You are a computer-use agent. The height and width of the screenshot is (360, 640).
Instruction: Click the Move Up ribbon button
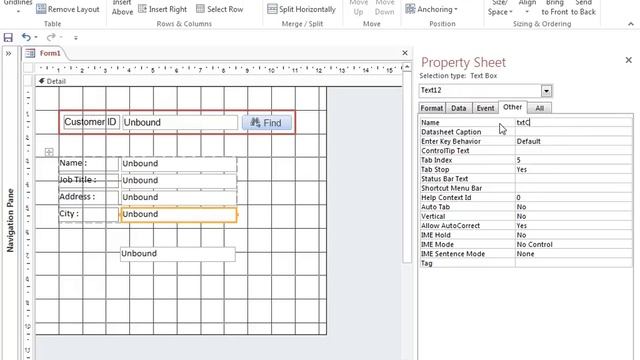click(358, 8)
